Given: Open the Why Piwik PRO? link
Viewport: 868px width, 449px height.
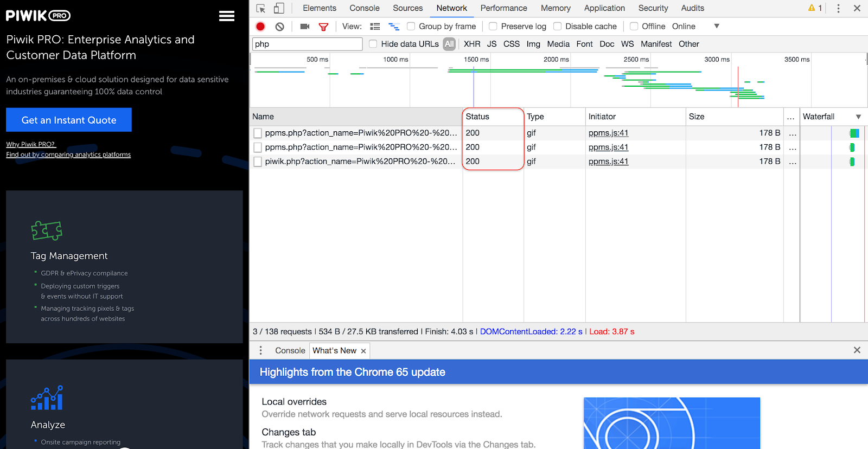Looking at the screenshot, I should click(31, 144).
